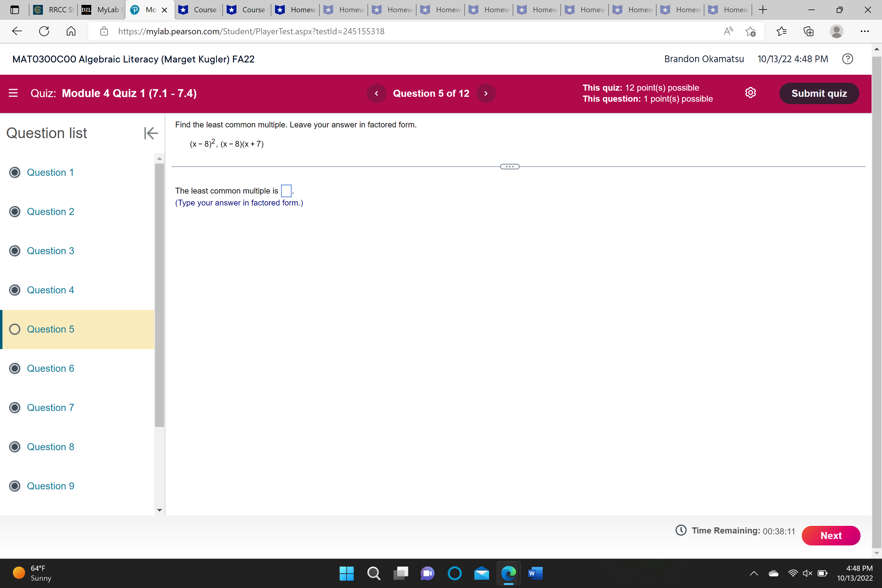
Task: Go to the next question arrow
Action: (486, 93)
